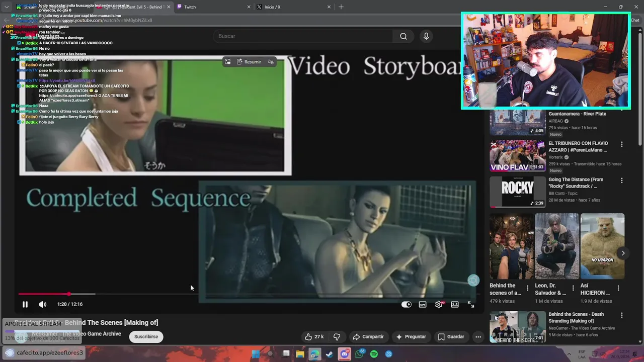Toggle the autoplay switch in the player
The height and width of the screenshot is (362, 644).
[x=407, y=304]
